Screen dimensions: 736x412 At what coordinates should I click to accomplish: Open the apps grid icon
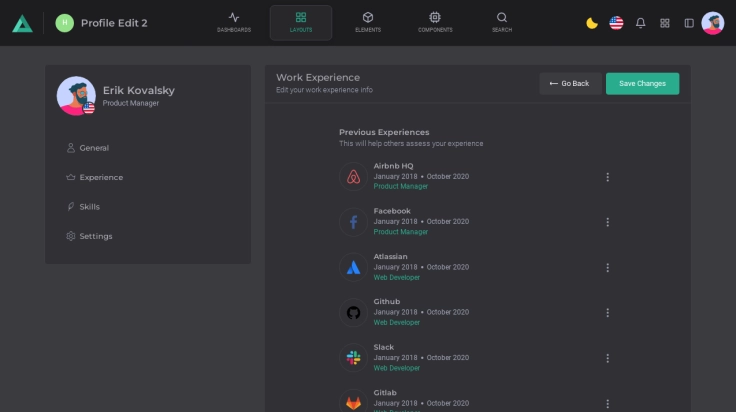665,23
